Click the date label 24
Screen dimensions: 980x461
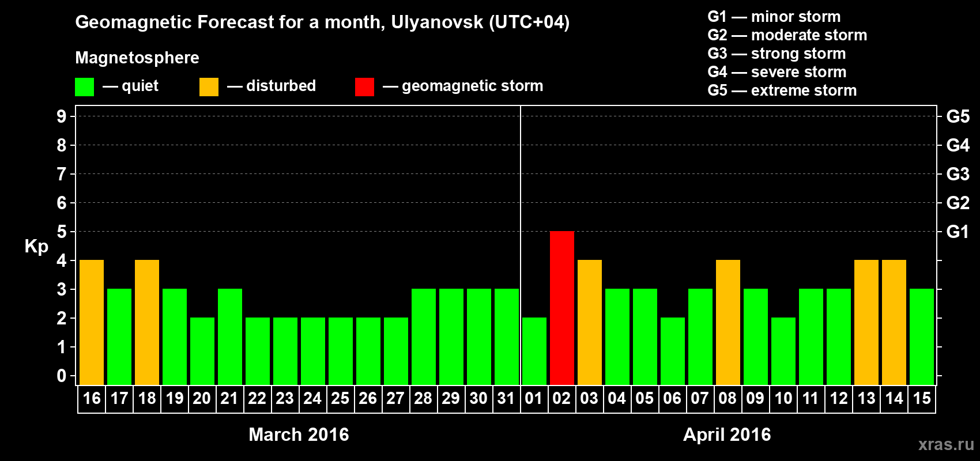[x=312, y=398]
